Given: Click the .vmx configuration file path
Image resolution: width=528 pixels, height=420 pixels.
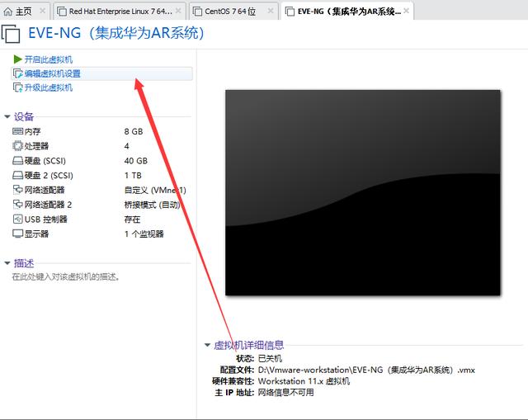Looking at the screenshot, I should (366, 370).
